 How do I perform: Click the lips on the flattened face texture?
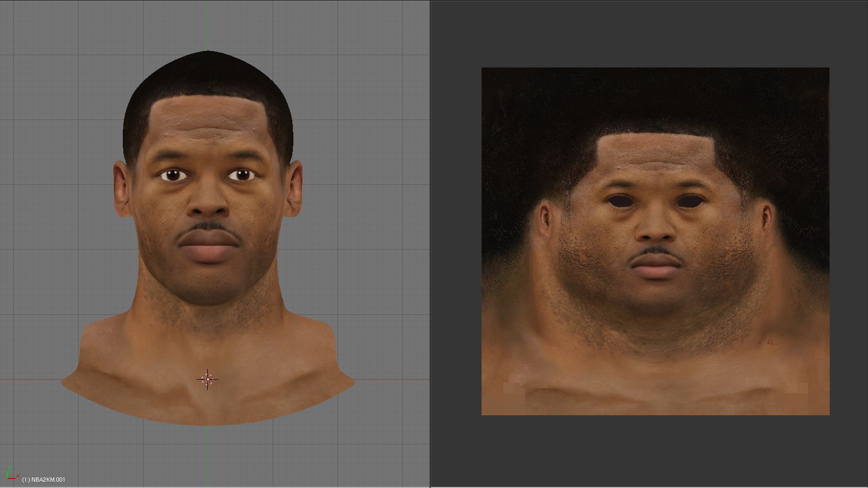(x=656, y=267)
